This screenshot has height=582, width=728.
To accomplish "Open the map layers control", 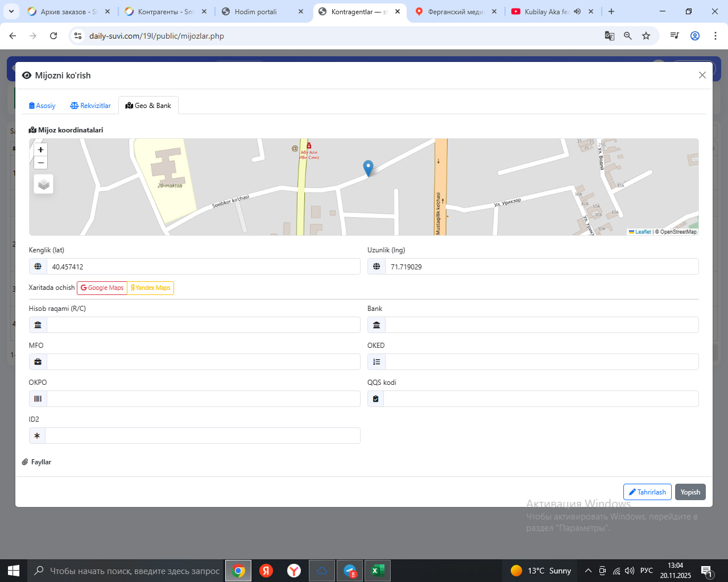I will point(44,184).
